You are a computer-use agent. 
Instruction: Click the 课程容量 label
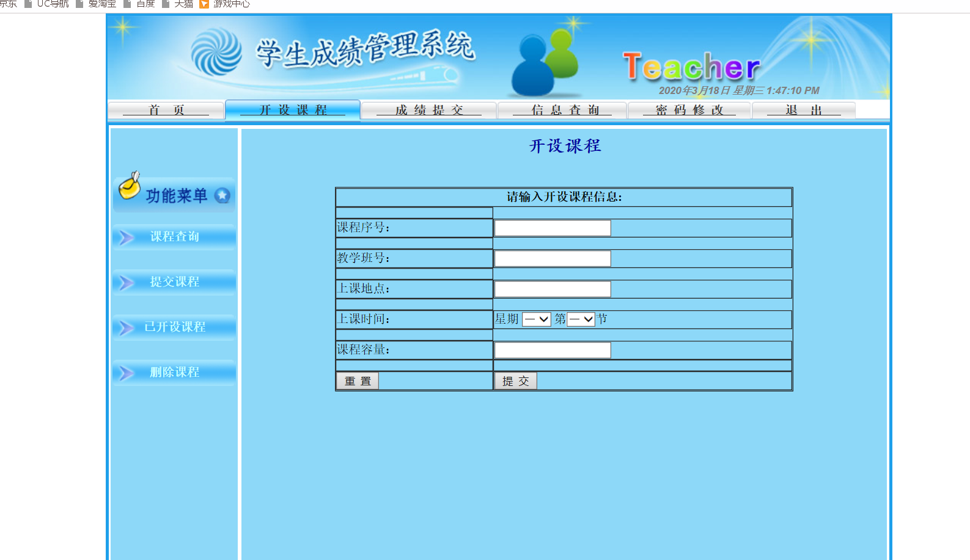(x=364, y=349)
